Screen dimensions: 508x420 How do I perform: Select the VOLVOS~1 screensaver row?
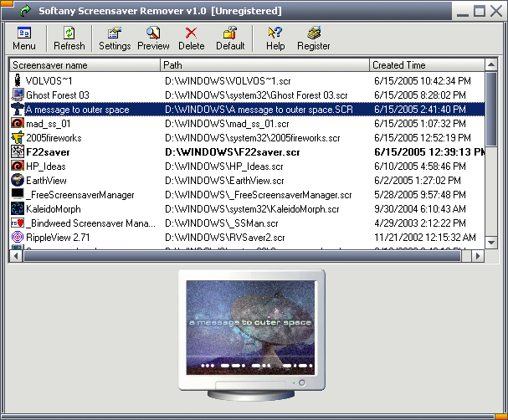(x=47, y=80)
